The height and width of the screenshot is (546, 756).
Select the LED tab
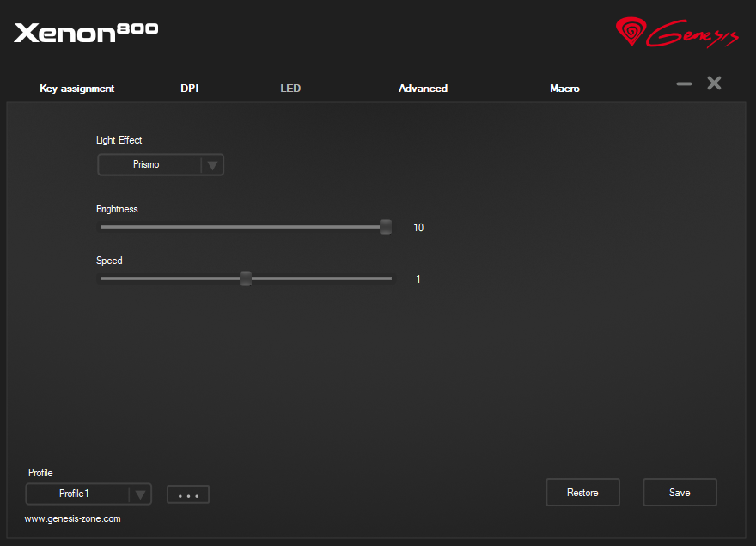(290, 89)
